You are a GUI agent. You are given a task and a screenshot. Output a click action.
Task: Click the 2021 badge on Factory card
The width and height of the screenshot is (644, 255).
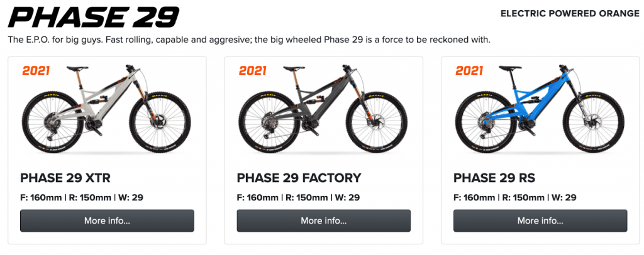(x=253, y=71)
